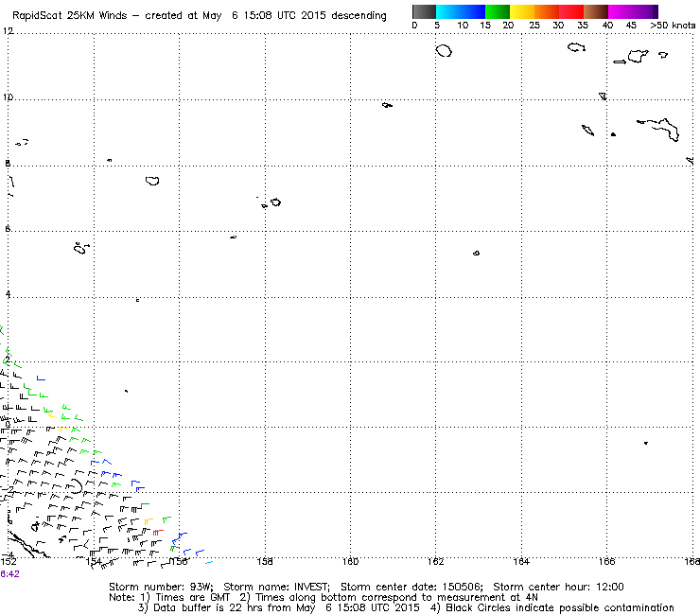The image size is (700, 615).
Task: Click the longitude "158" axis label
Action: tap(265, 561)
